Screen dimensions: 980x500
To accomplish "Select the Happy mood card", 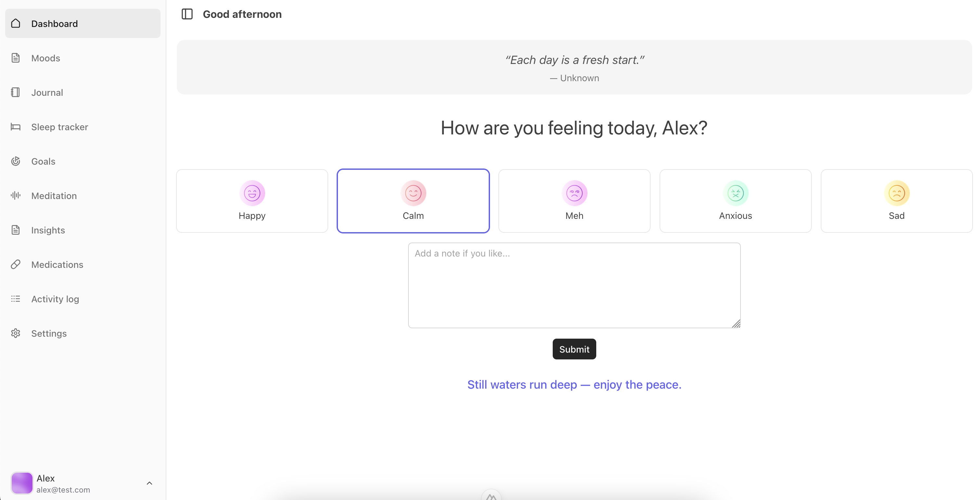I will [252, 201].
